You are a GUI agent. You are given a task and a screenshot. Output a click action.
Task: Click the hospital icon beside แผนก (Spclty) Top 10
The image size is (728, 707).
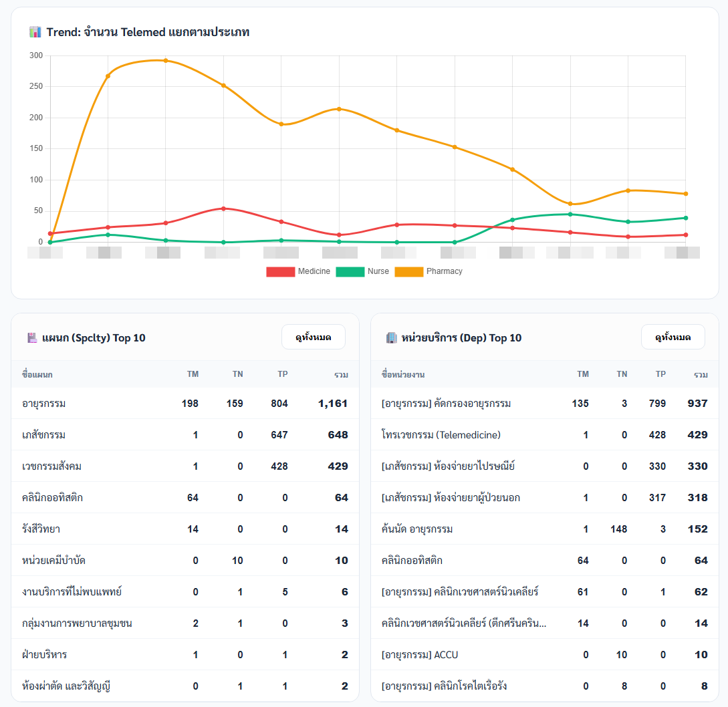pos(32,338)
